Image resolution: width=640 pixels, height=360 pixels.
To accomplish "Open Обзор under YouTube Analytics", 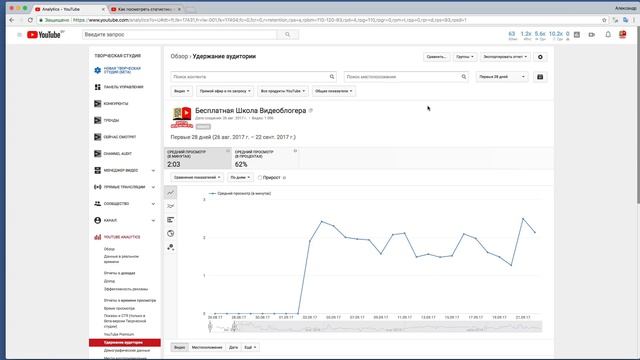I will tap(109, 249).
